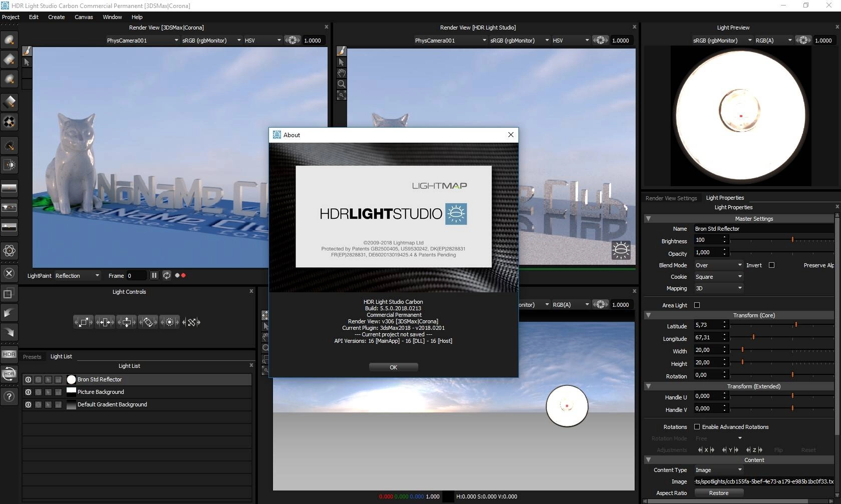Close the Light Controls panel
Viewport: 841px width, 504px height.
coord(251,291)
